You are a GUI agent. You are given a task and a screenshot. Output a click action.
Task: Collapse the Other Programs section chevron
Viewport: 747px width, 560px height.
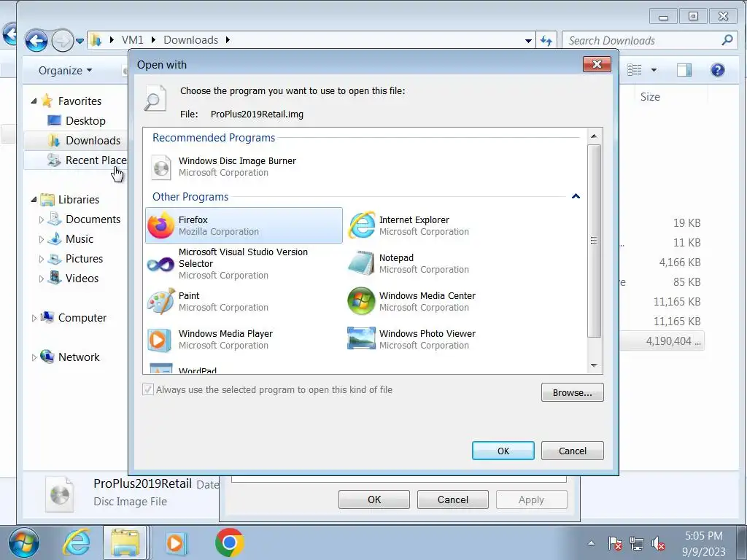(x=576, y=196)
